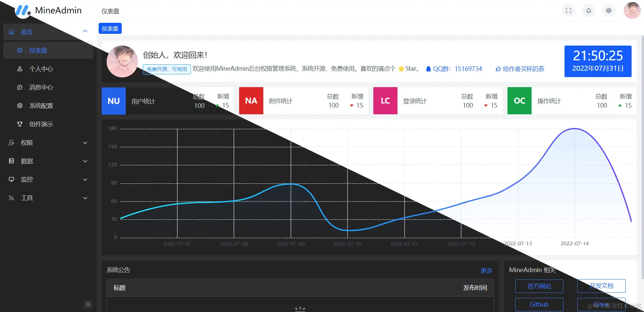Select the 仪表盘 tab
Viewport: 644px width, 312px height.
110,28
